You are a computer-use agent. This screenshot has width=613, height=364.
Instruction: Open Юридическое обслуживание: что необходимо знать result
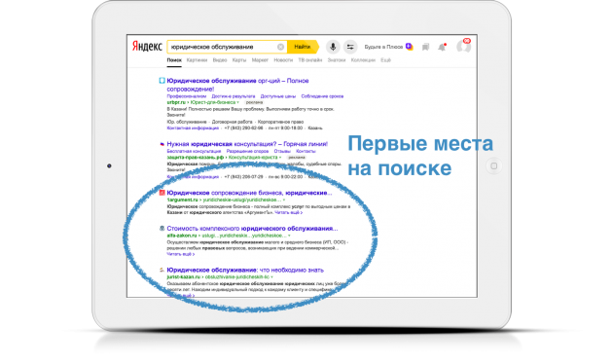[245, 270]
